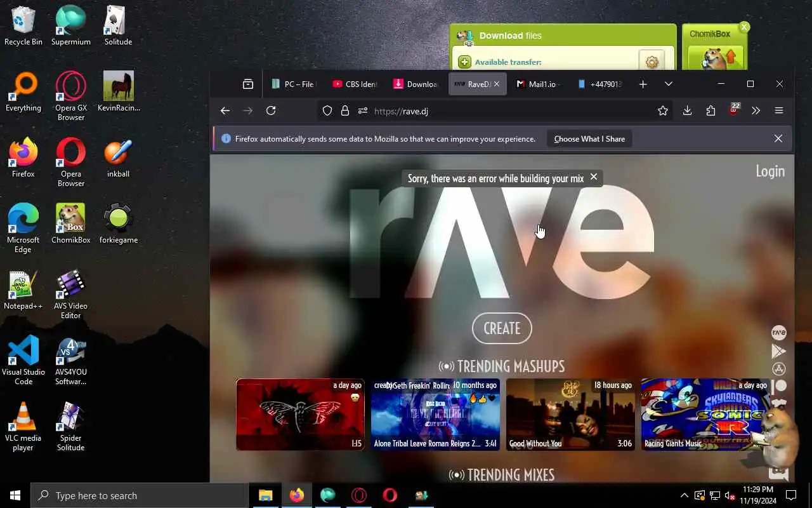Click the Login link
This screenshot has height=508, width=812.
(x=770, y=171)
